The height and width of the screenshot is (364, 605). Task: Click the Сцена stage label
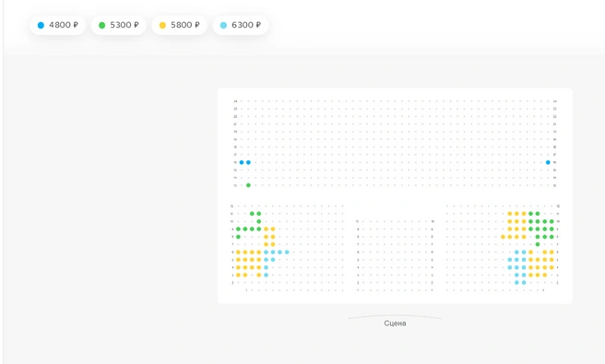coord(395,323)
